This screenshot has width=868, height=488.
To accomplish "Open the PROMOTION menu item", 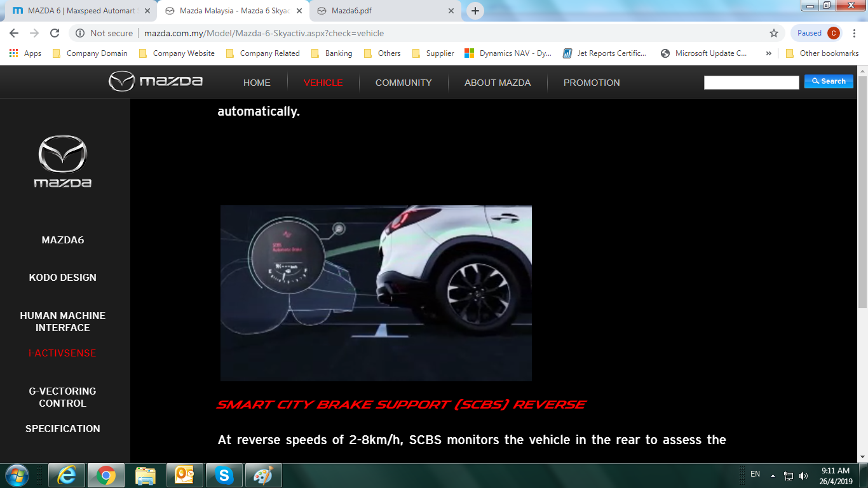I will [x=592, y=83].
